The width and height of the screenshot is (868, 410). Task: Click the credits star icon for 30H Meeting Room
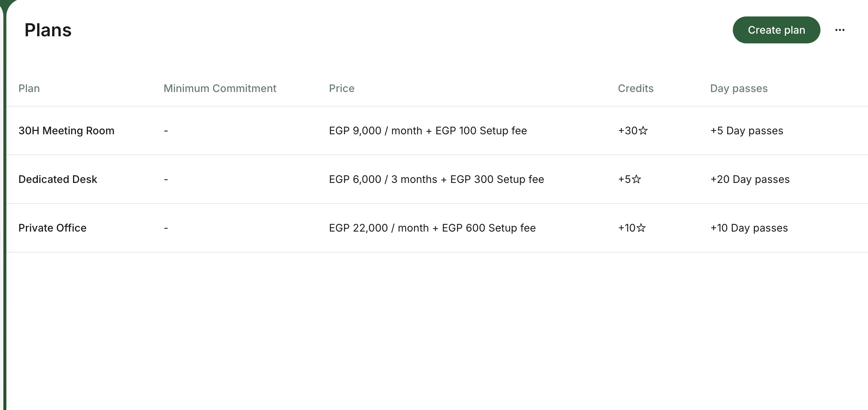pos(643,131)
